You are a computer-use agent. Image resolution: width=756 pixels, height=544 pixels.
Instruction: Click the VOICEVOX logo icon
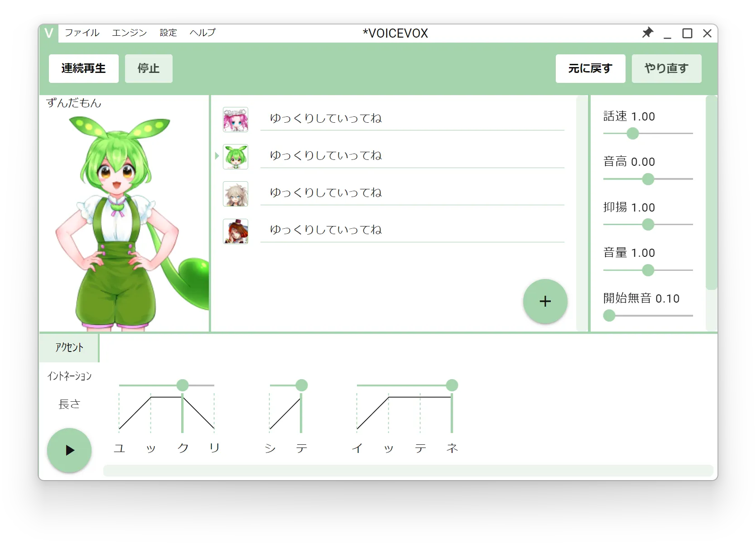(49, 33)
